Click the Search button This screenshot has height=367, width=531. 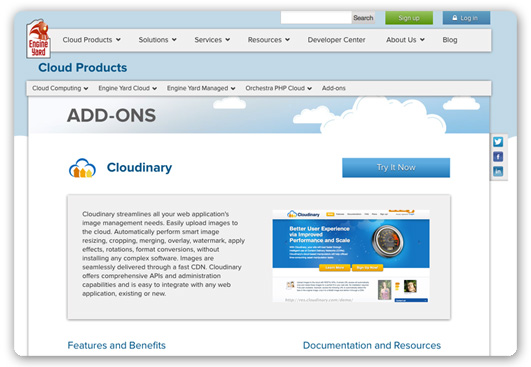tap(363, 18)
